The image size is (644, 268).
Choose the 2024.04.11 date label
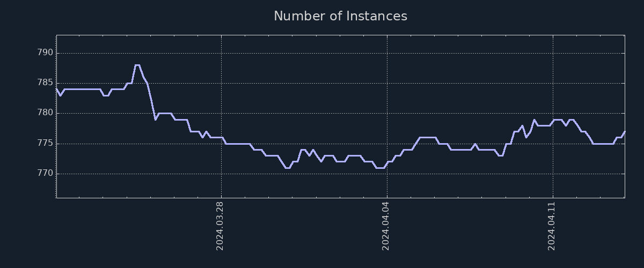click(x=551, y=226)
